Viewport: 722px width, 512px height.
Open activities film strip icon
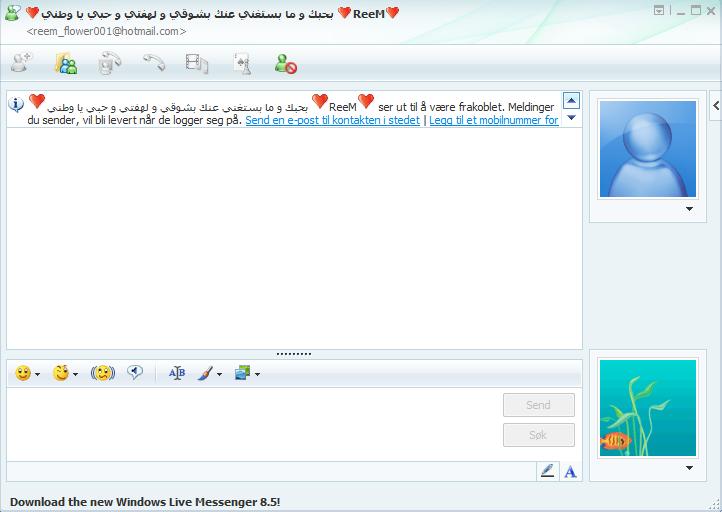point(197,64)
